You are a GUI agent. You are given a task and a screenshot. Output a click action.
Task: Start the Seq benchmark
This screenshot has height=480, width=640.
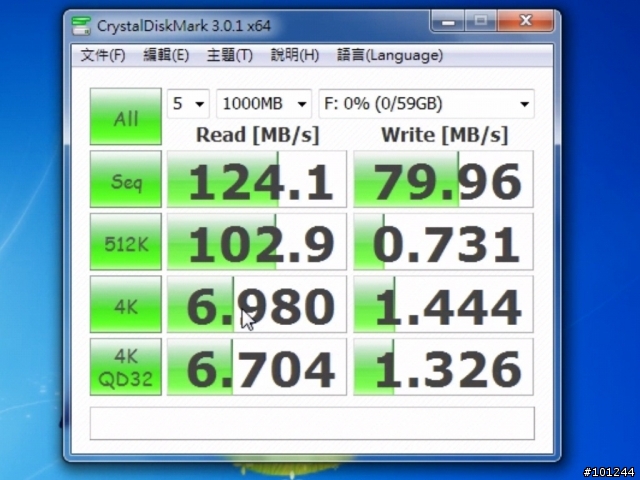tap(126, 179)
